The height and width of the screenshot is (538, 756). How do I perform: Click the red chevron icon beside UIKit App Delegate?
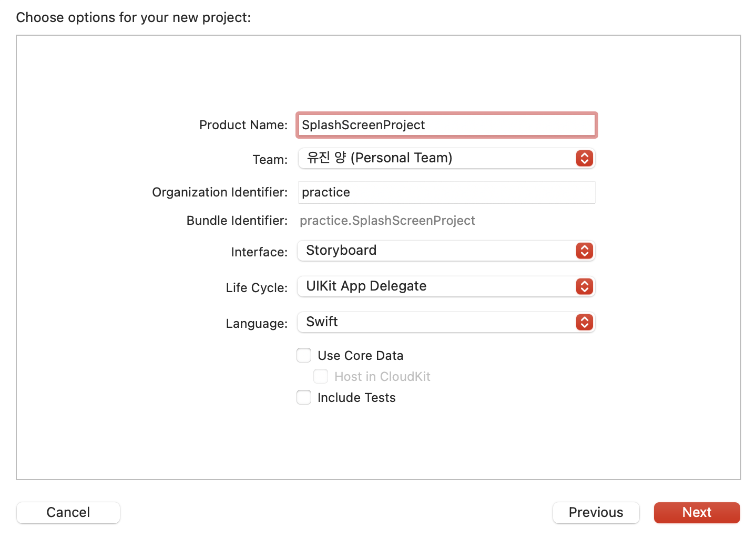584,286
